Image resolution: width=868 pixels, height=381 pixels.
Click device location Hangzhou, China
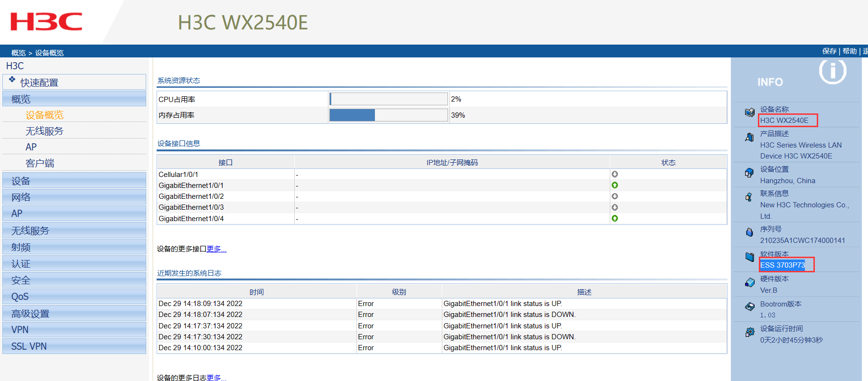point(788,181)
